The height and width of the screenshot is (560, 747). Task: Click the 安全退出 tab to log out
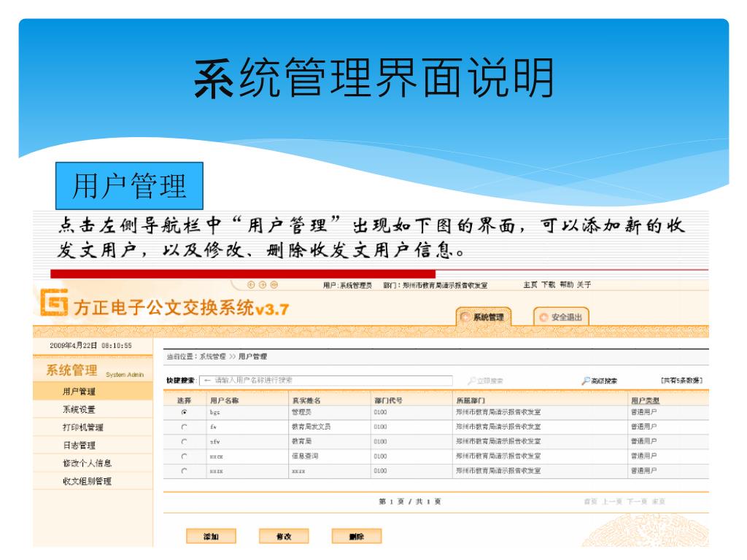(561, 317)
